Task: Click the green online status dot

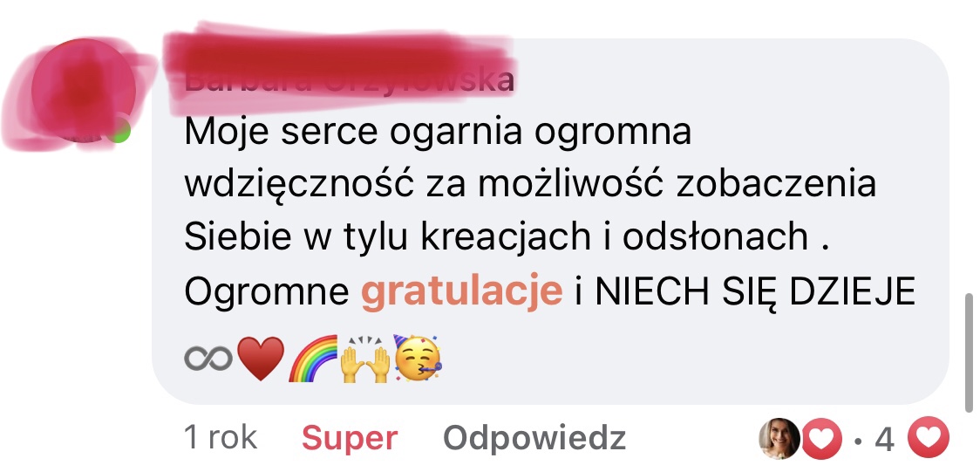Action: point(119,131)
